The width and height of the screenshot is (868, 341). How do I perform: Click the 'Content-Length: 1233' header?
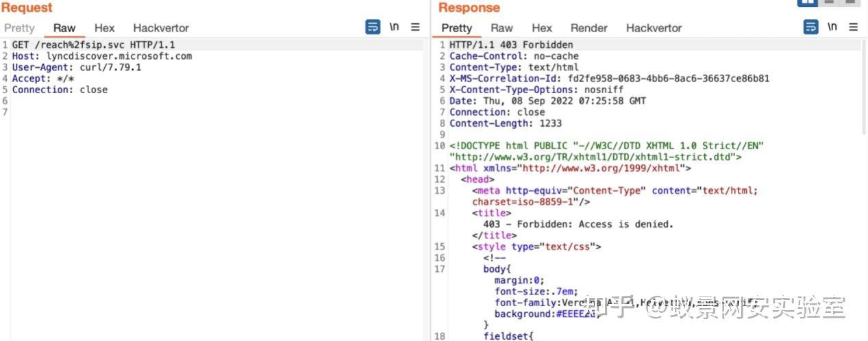pyautogui.click(x=506, y=123)
